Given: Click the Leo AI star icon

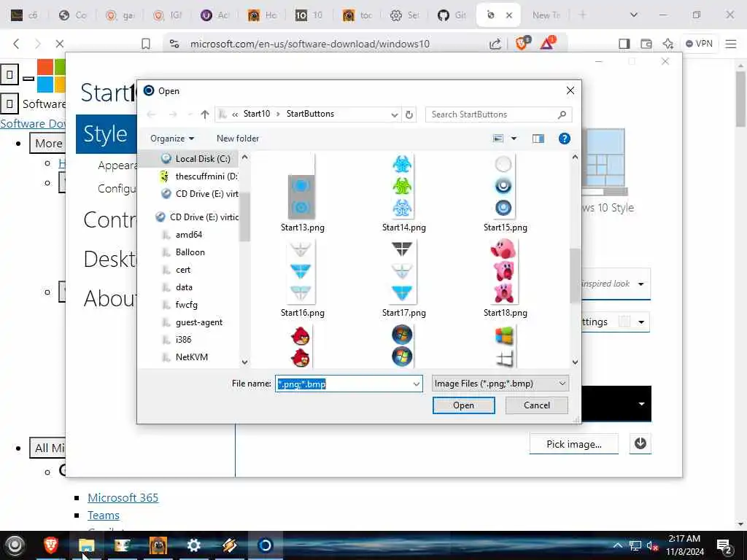Looking at the screenshot, I should click(x=668, y=44).
